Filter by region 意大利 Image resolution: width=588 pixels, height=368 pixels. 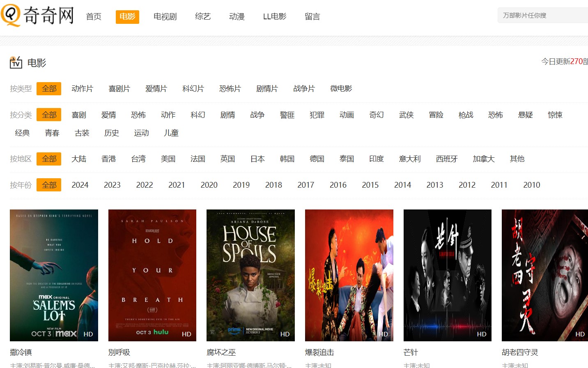click(x=410, y=159)
